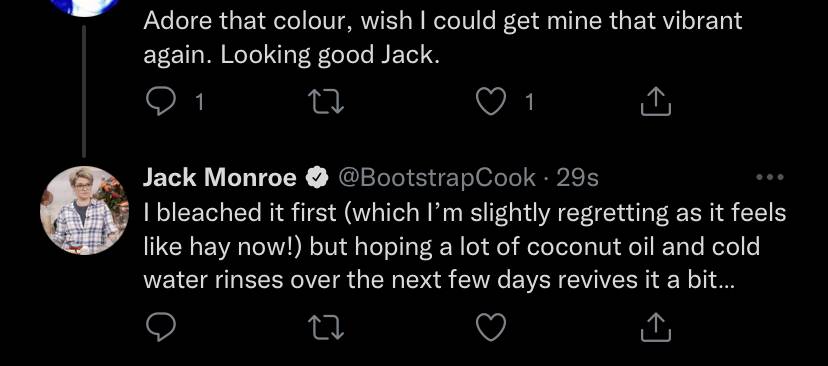Retweet Jack Monroe's coconut oil tweet

(327, 327)
